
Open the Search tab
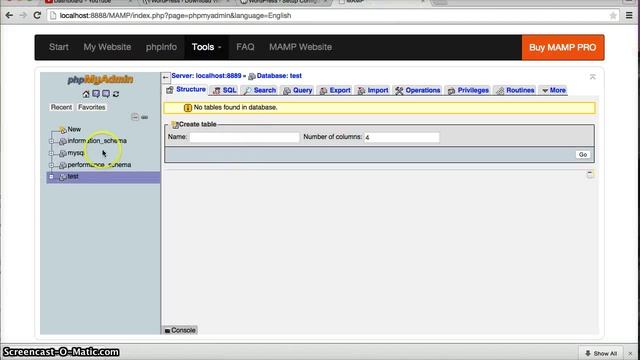260,90
